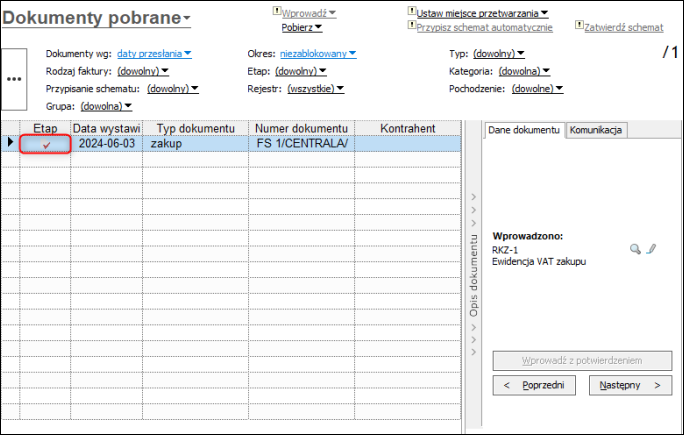The height and width of the screenshot is (435, 684).
Task: Click the Zatwierdź schemat command
Action: click(x=623, y=27)
